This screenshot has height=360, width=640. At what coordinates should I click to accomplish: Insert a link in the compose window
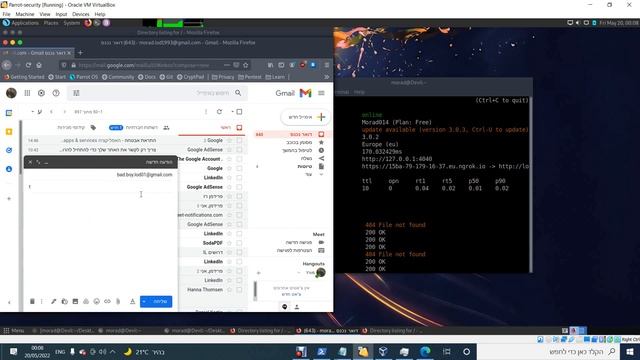pos(107,301)
